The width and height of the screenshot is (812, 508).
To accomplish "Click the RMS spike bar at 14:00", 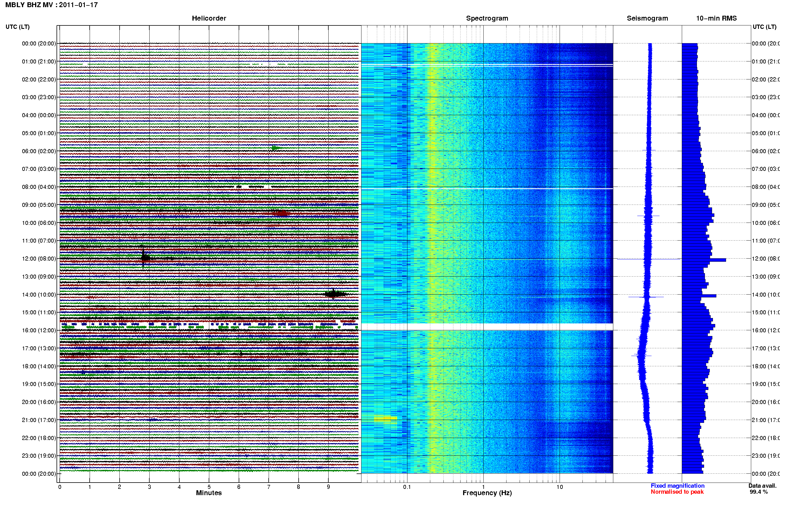I will pyautogui.click(x=699, y=296).
